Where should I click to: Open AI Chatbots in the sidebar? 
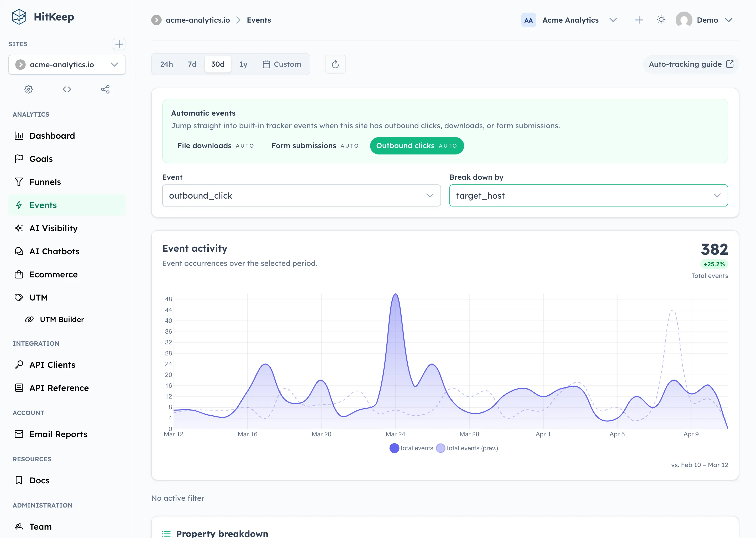[54, 251]
